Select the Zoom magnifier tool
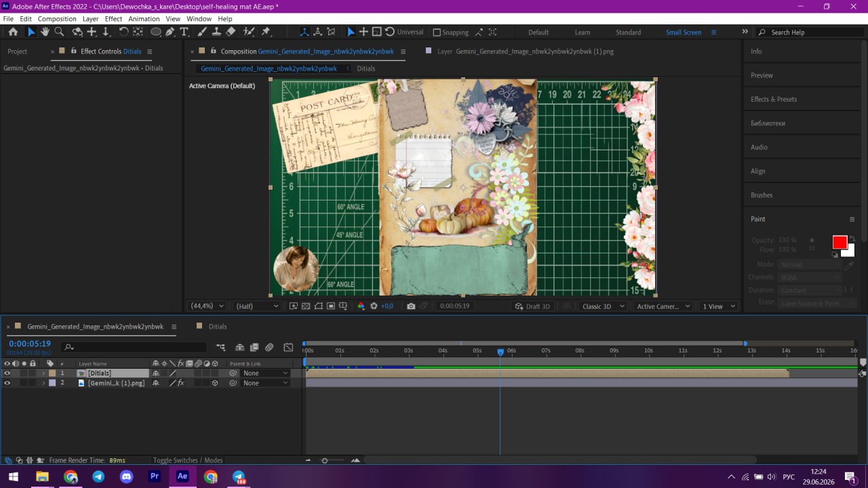Image resolution: width=868 pixels, height=488 pixels. (x=59, y=32)
